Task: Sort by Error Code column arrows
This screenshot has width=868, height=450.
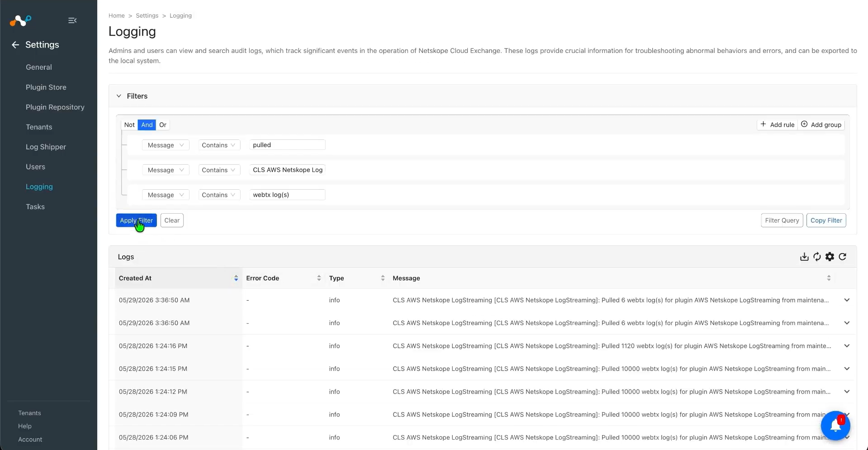Action: point(319,278)
